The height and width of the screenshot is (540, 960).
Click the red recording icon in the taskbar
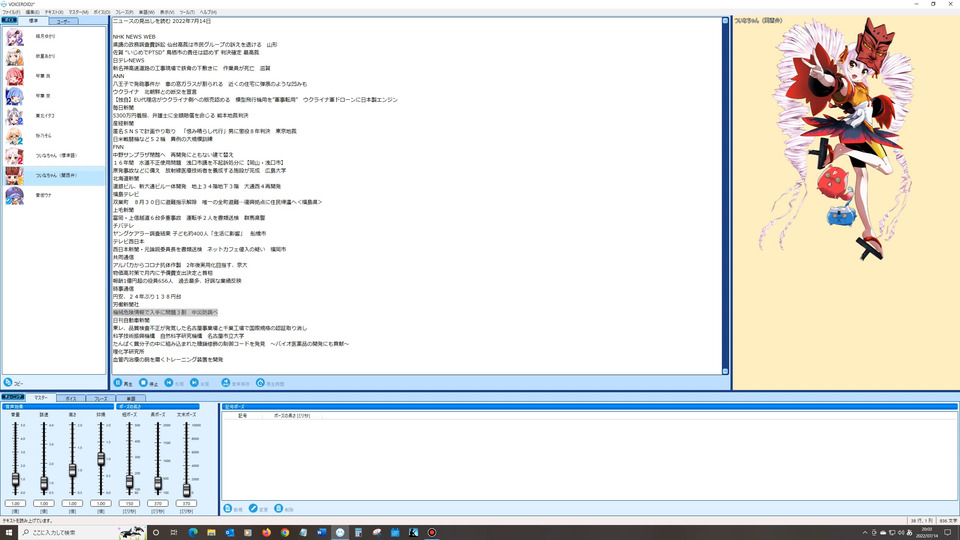(x=432, y=533)
